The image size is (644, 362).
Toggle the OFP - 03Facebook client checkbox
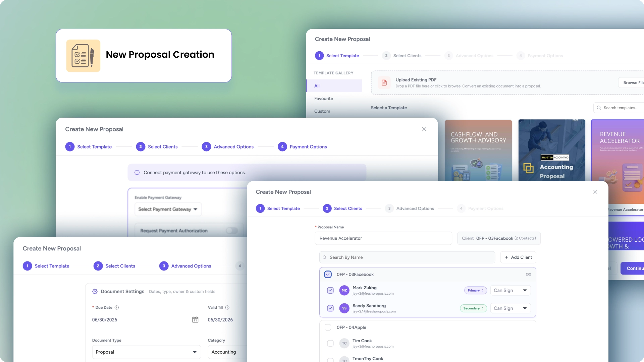pyautogui.click(x=328, y=275)
